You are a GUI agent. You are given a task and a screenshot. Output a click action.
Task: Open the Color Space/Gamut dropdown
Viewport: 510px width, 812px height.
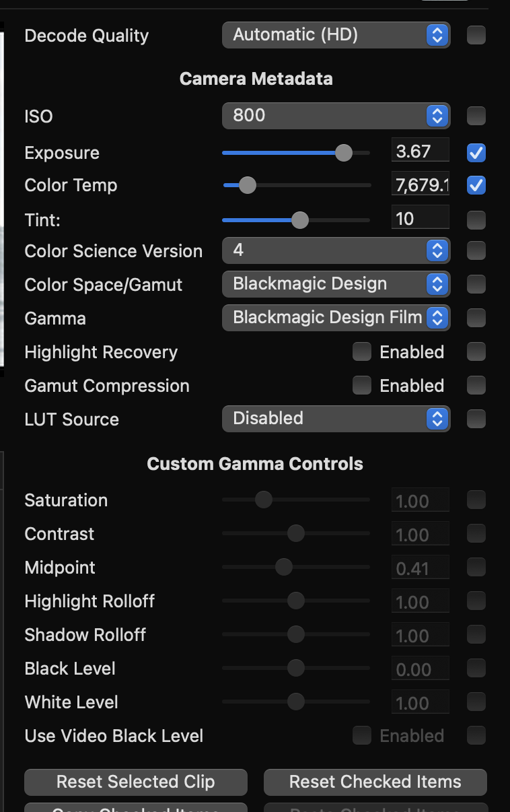pos(336,284)
